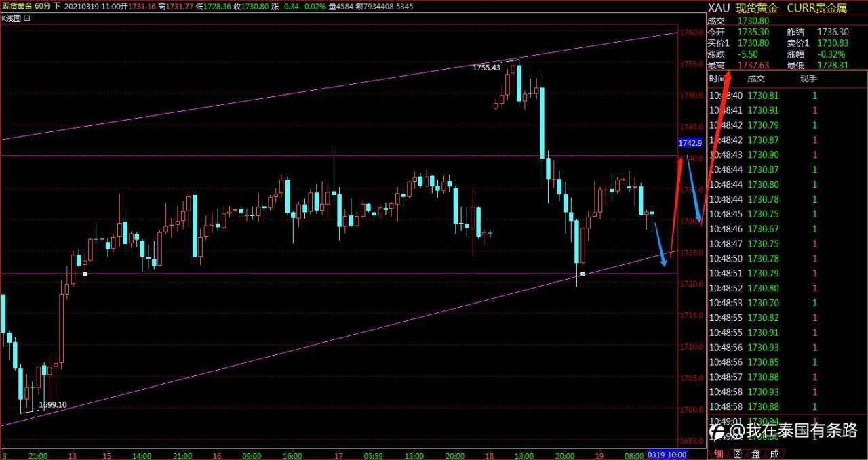Click the 1700.0 price axis label
This screenshot has height=460, width=868.
pos(692,410)
